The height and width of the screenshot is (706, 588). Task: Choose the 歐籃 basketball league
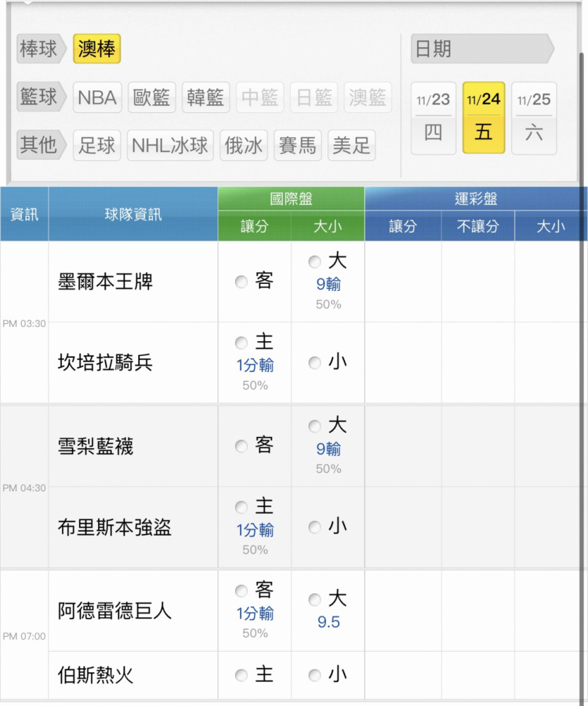coord(152,97)
